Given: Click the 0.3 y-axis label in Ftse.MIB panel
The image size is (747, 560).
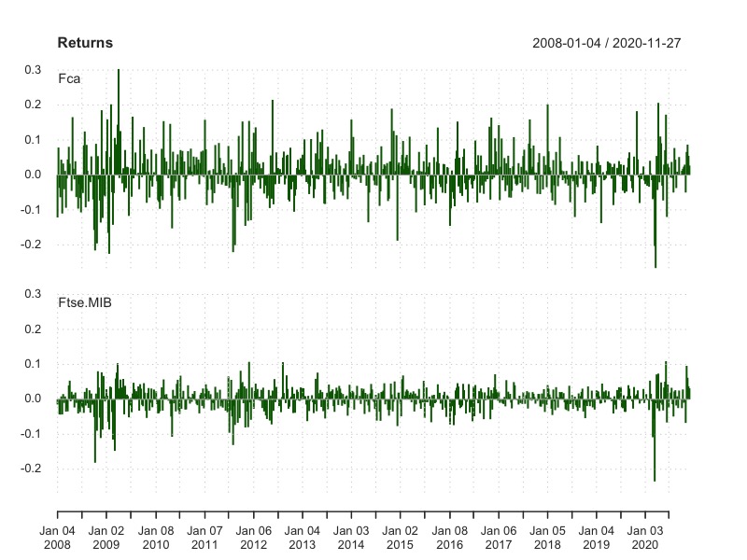Looking at the screenshot, I should point(40,294).
